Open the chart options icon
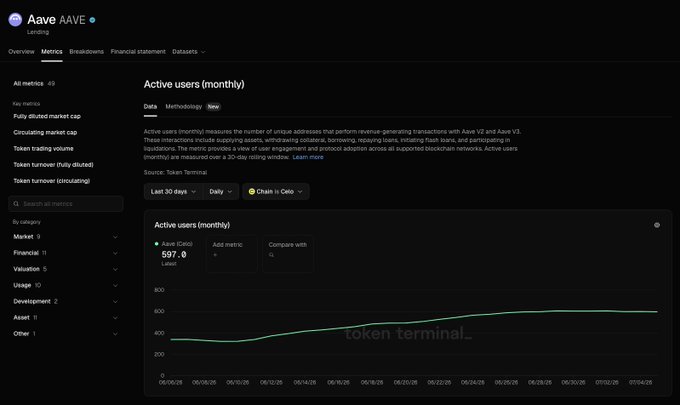Image resolution: width=680 pixels, height=405 pixels. [657, 225]
